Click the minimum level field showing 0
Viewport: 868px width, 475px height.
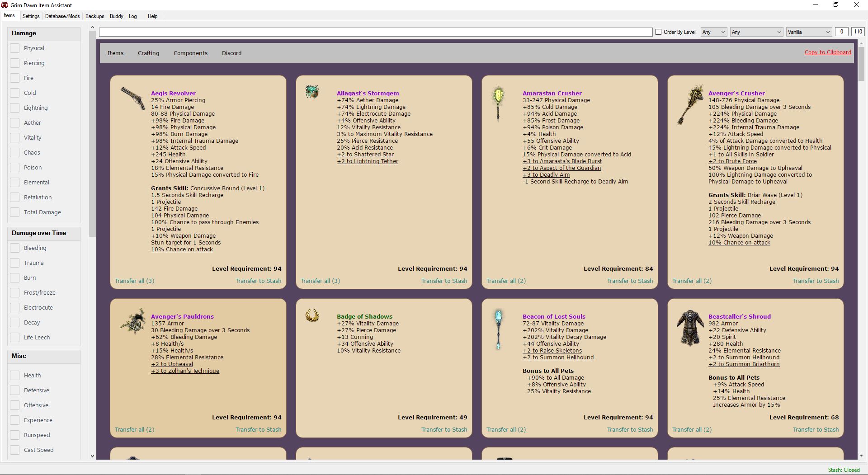(841, 32)
